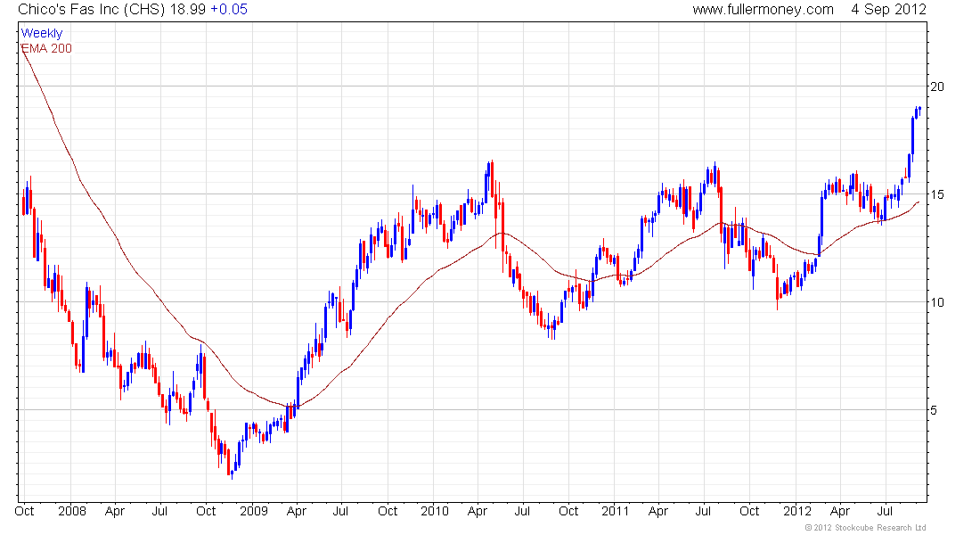Screen dimensions: 980x535
Task: Click the "Jul" x-axis label before 2009's Oct
Action: (160, 511)
